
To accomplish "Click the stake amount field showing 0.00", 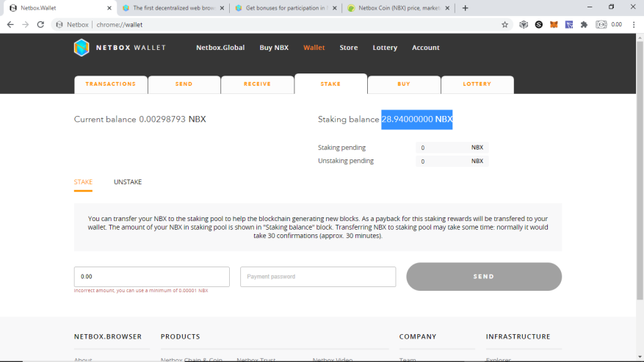I will [151, 277].
